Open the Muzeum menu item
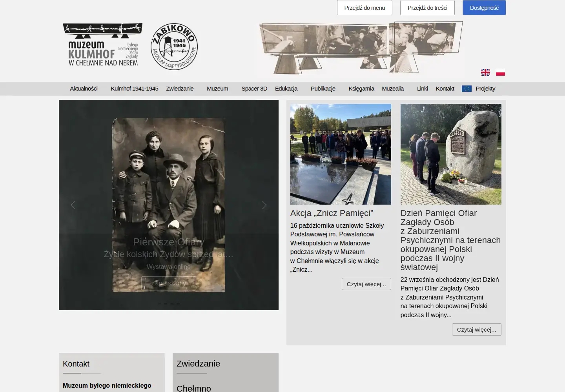 tap(217, 89)
